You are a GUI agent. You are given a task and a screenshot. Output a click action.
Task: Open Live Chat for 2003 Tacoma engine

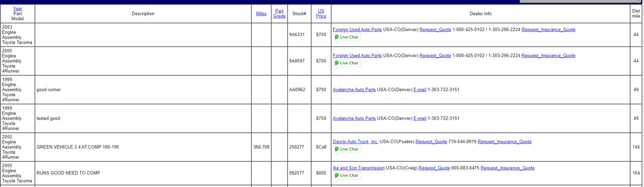(347, 37)
